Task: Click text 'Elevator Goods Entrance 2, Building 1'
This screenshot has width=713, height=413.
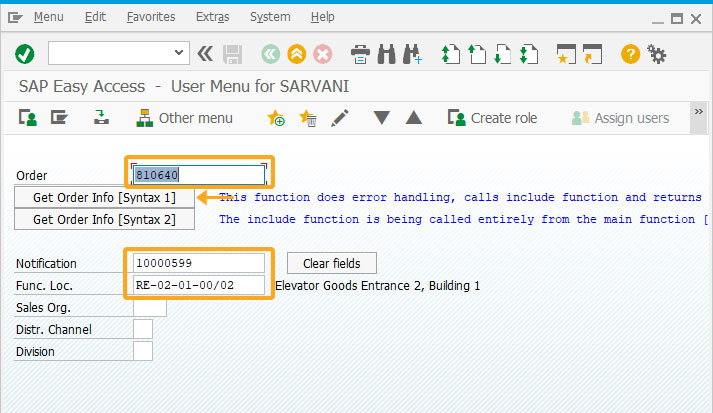Action: pyautogui.click(x=377, y=286)
